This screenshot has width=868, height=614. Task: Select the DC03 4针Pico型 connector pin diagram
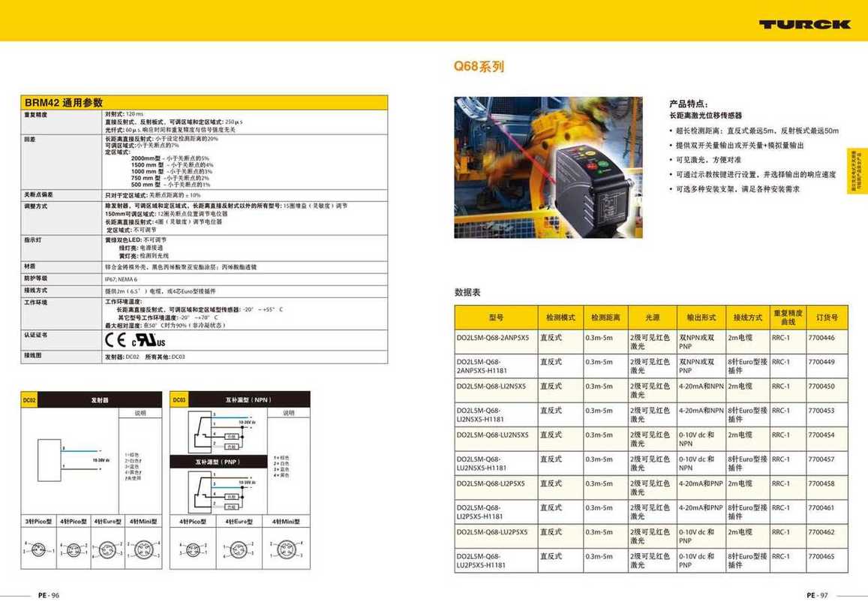point(193,549)
